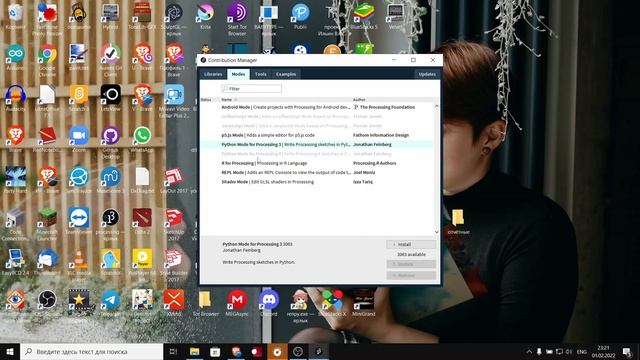Open the Windows Start menu
The image size is (640, 360).
10,351
